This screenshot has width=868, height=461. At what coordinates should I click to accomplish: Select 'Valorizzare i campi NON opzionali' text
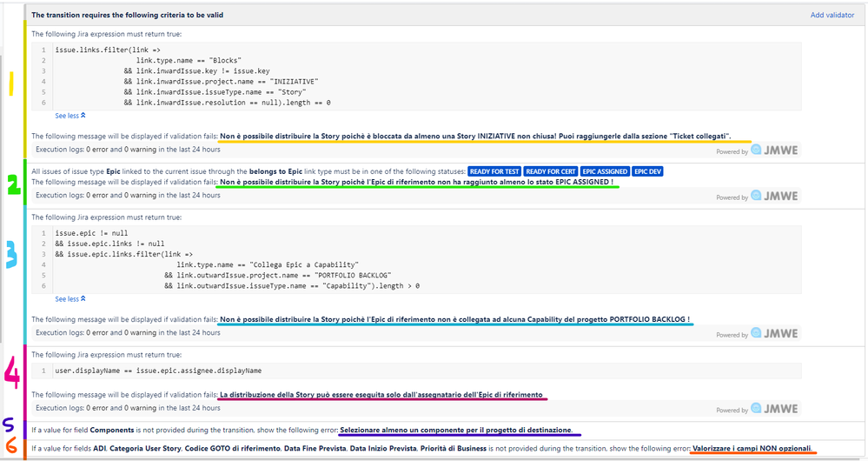tap(752, 449)
